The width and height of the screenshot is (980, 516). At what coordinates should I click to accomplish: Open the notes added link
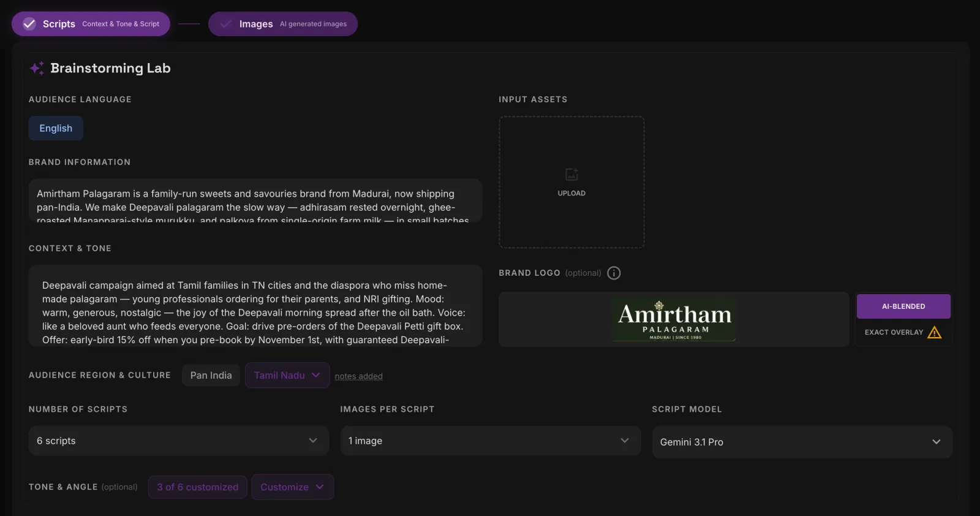point(358,376)
